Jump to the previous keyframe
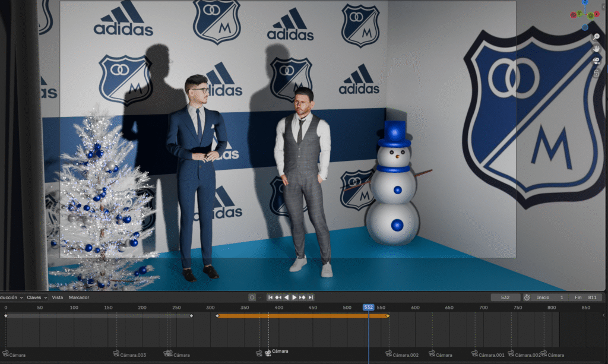 [278, 297]
